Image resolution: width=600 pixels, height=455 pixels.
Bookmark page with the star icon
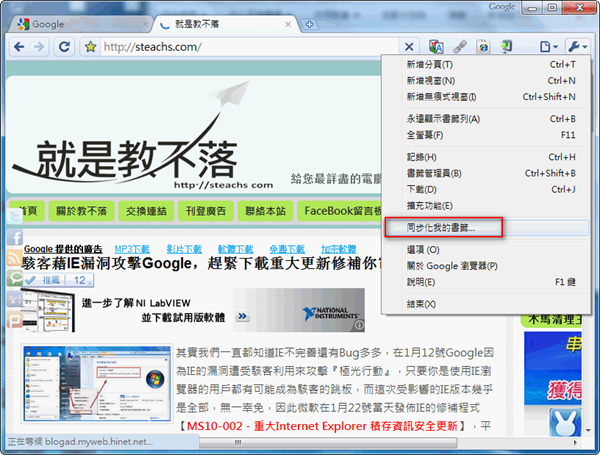click(x=90, y=47)
